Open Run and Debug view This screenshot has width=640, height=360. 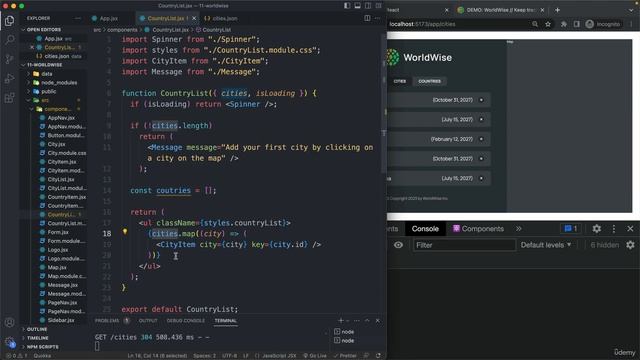coord(9,78)
